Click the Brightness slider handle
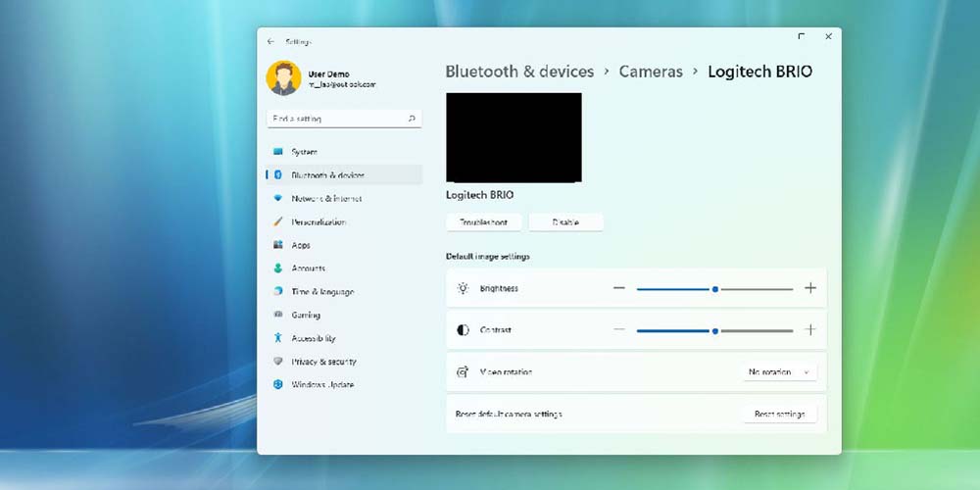The image size is (980, 490). 715,289
